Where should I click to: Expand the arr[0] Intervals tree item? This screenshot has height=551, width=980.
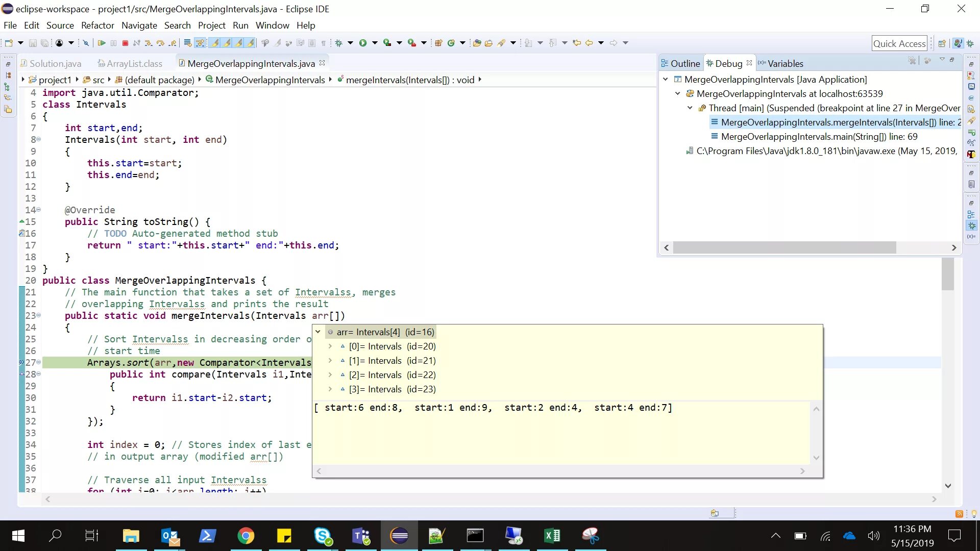click(x=330, y=346)
